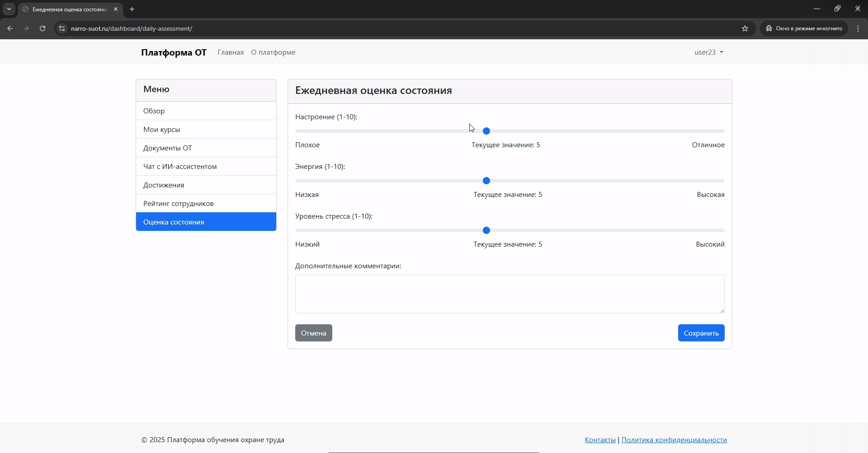
Task: Expand the user23 account dropdown
Action: (708, 52)
